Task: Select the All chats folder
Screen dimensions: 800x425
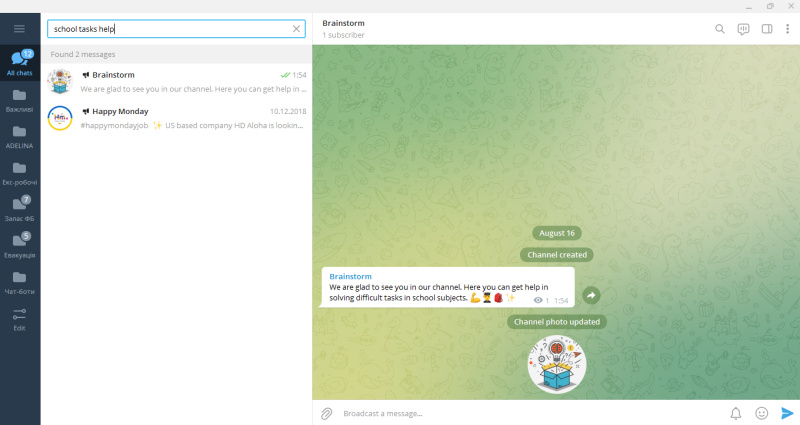Action: [20, 63]
